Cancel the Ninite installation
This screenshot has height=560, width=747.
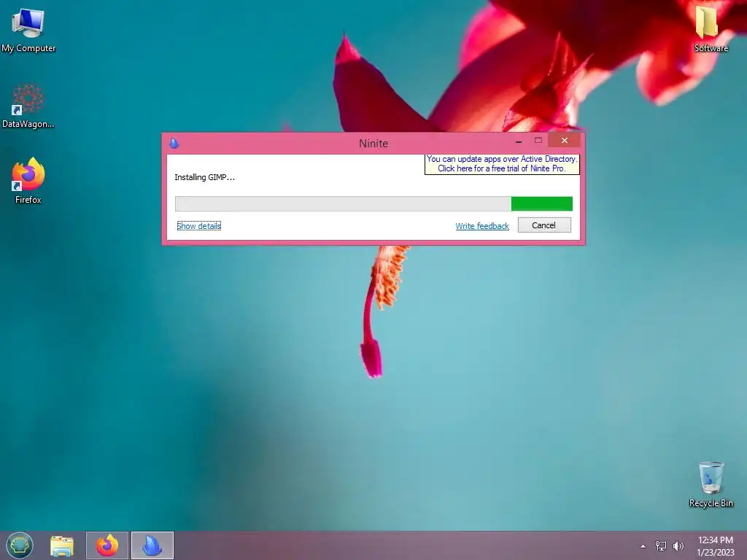point(544,225)
